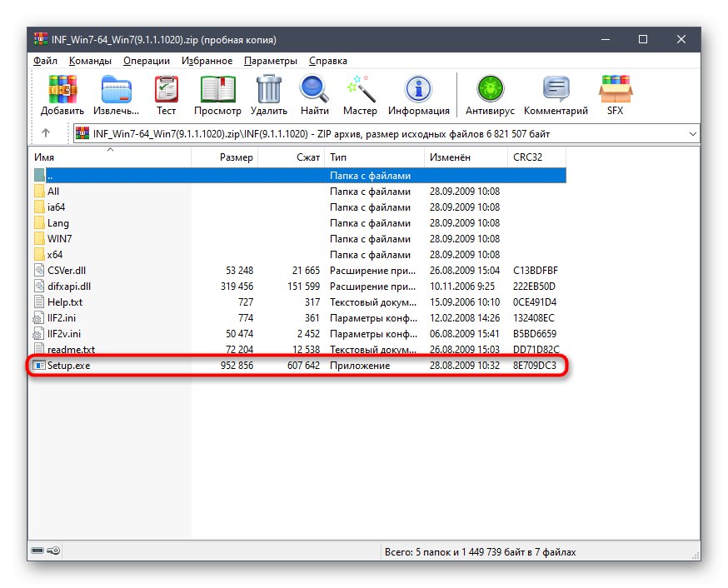
Task: Select the readme.txt file name
Action: point(71,350)
